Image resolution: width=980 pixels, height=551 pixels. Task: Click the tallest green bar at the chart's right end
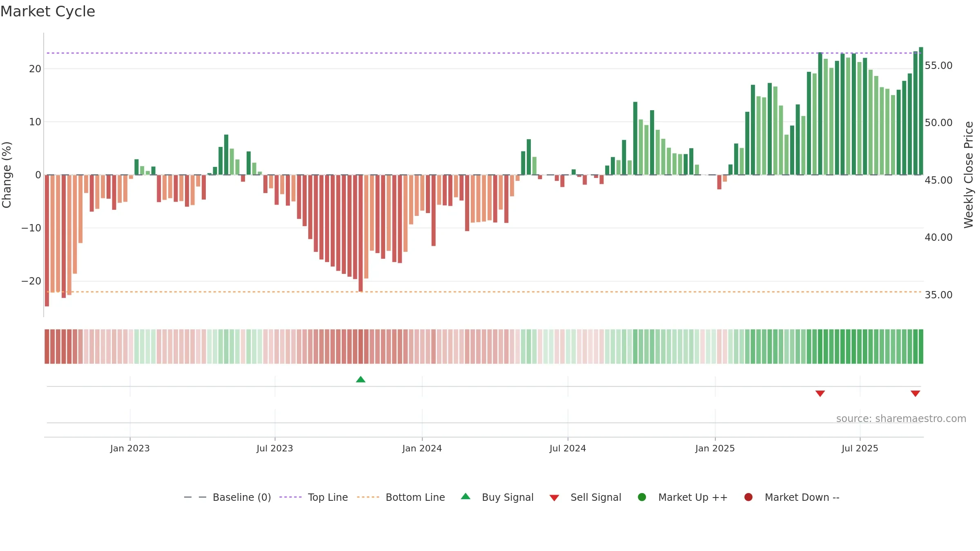click(921, 111)
